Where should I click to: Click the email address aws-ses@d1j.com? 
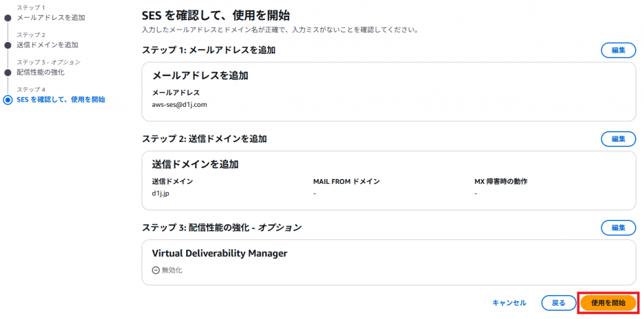pyautogui.click(x=179, y=105)
